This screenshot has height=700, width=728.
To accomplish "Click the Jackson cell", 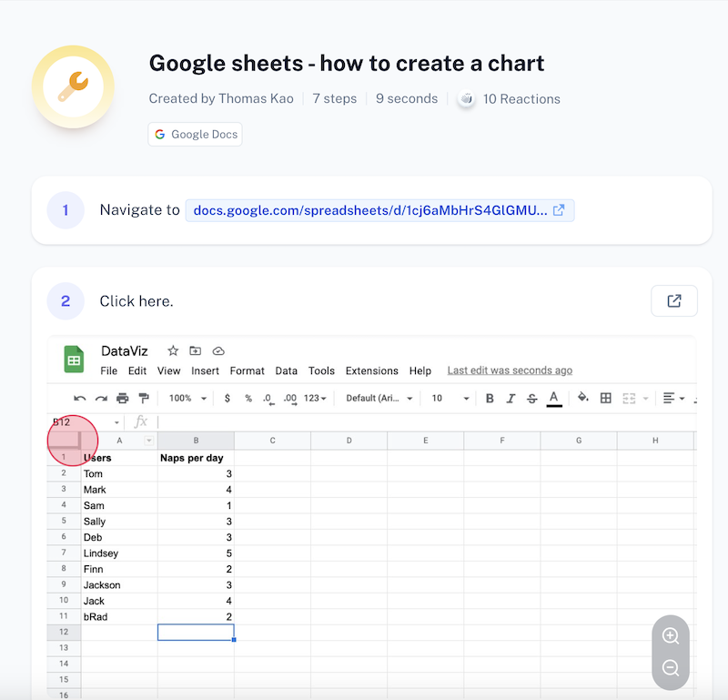I will (x=119, y=584).
